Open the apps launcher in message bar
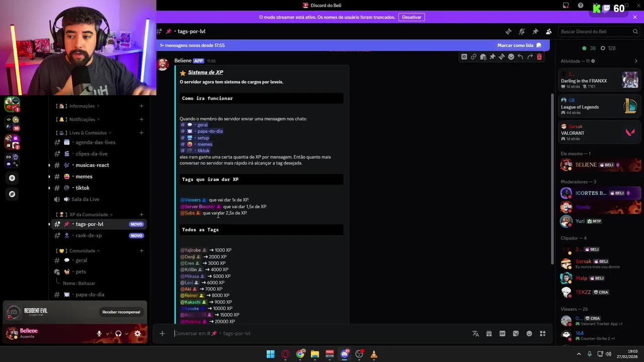Image resolution: width=644 pixels, height=362 pixels. (542, 333)
